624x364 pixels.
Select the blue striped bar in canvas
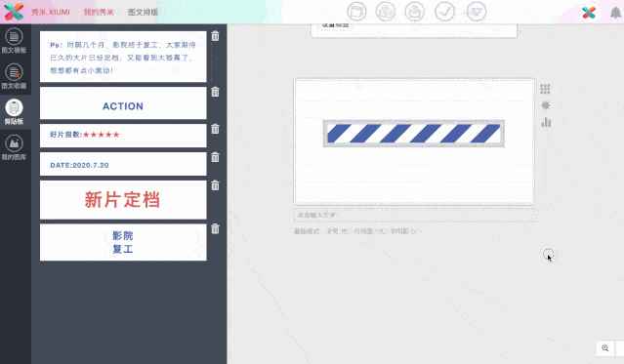pos(413,134)
